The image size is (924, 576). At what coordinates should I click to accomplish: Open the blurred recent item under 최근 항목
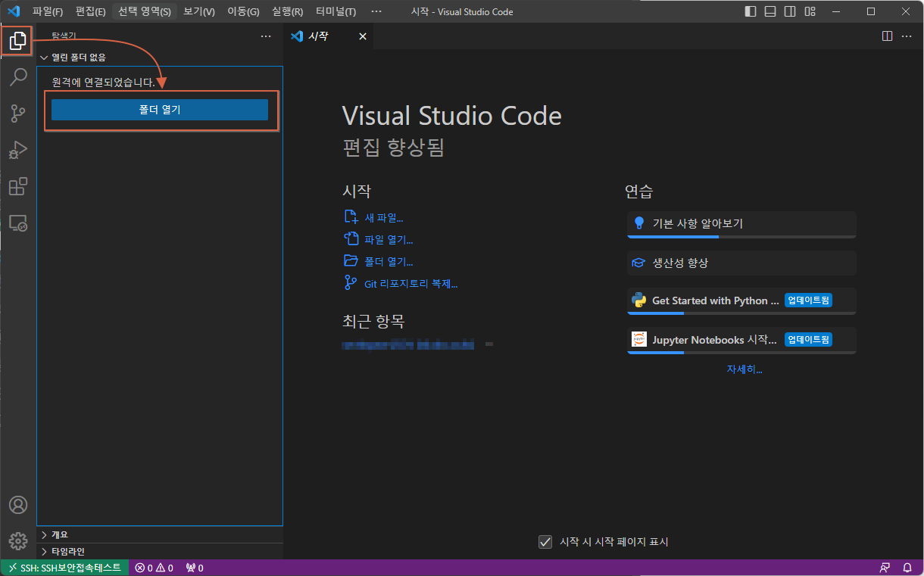[x=408, y=345]
